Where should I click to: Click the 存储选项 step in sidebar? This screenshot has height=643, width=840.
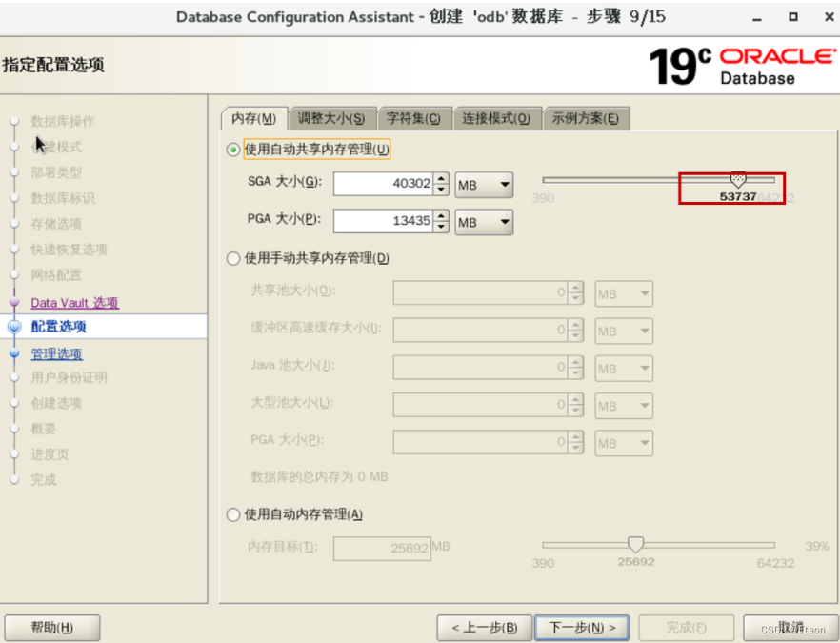[56, 224]
